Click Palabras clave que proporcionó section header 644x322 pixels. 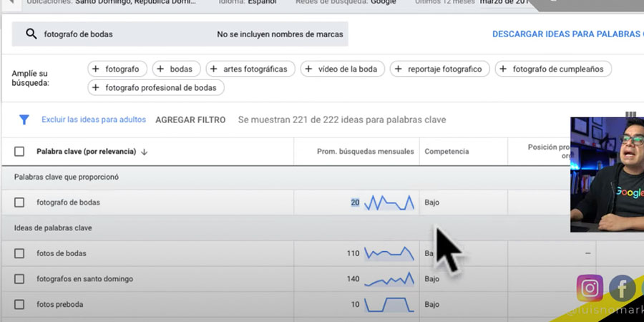[x=66, y=177]
